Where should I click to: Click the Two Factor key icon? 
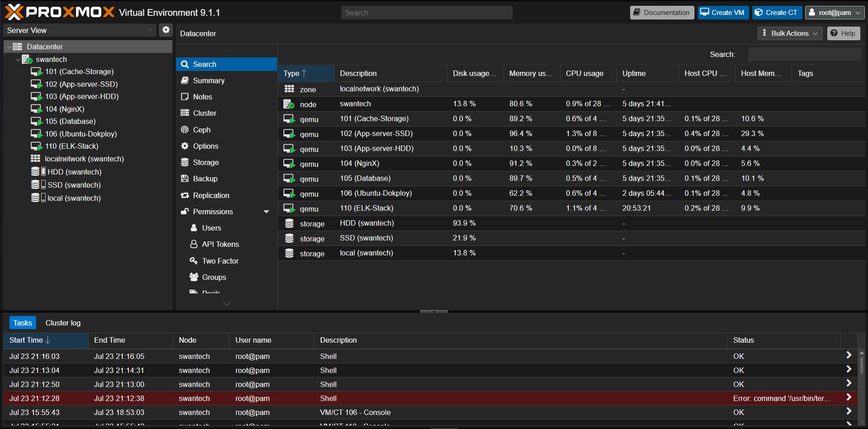194,261
